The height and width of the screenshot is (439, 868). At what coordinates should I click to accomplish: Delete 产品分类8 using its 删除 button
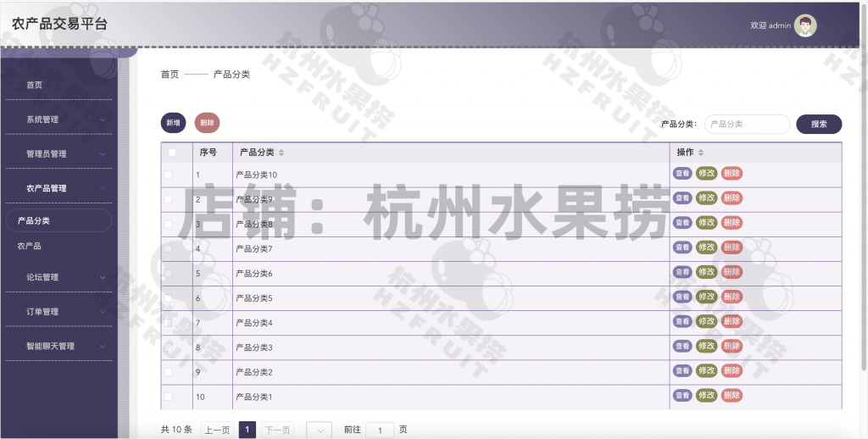[x=732, y=223]
